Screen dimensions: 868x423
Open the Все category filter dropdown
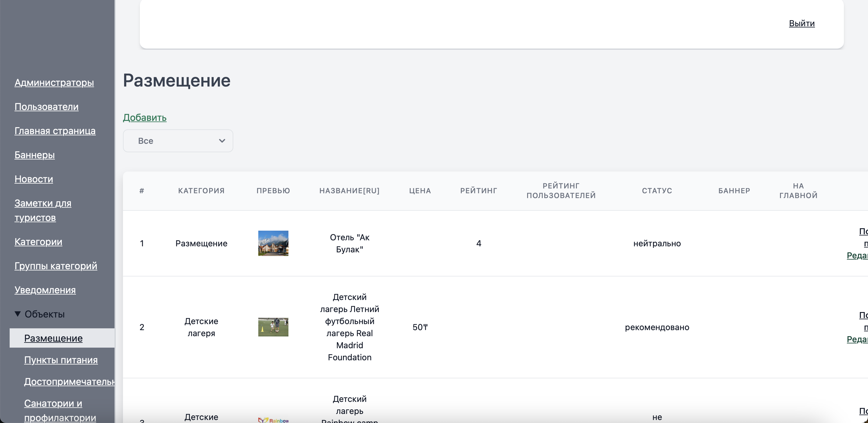(178, 141)
